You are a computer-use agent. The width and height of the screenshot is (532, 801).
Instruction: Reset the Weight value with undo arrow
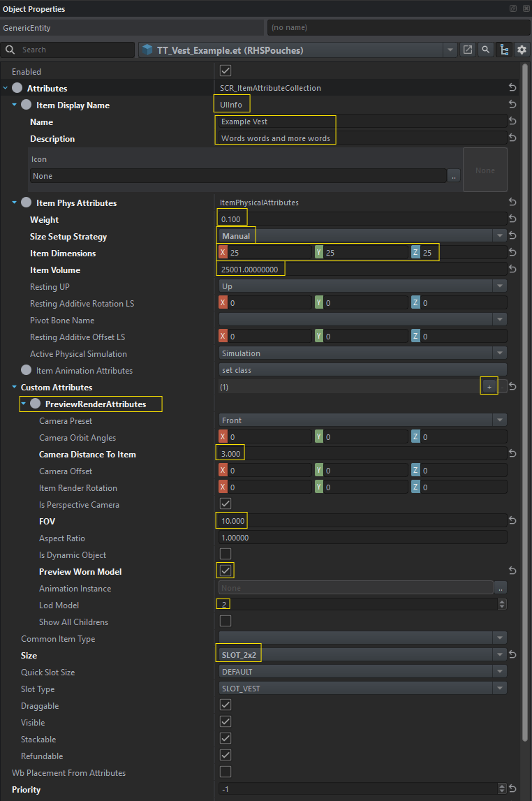pyautogui.click(x=512, y=220)
